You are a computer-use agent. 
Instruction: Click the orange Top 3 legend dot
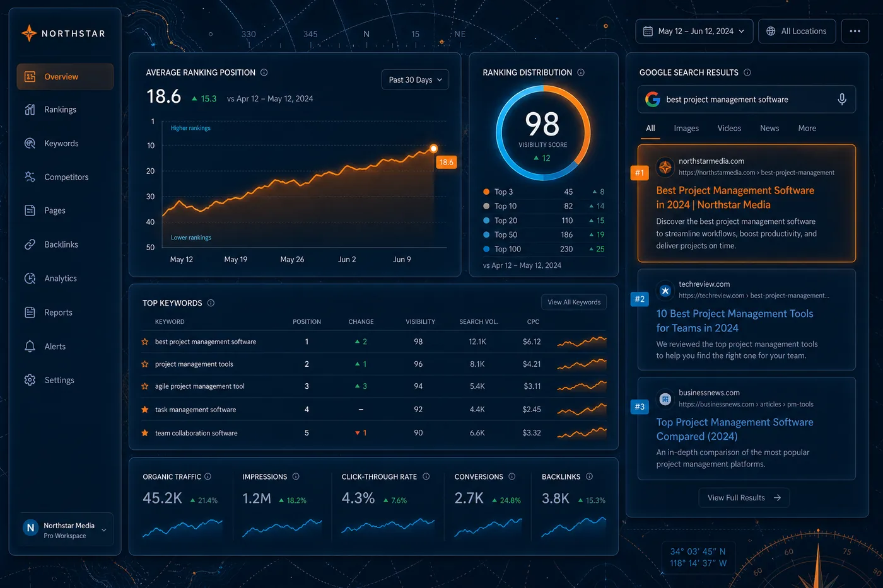pyautogui.click(x=486, y=192)
